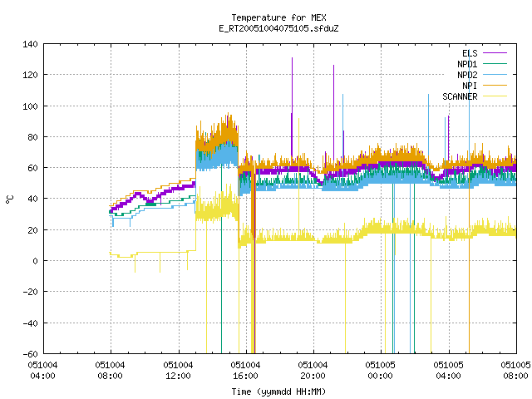532x399 pixels.
Task: Click the y-axis label 60
Action: (32, 168)
